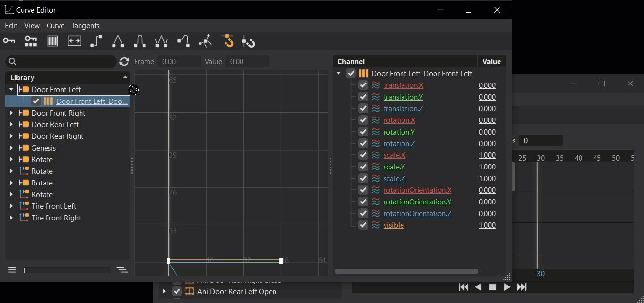The height and width of the screenshot is (303, 644).
Task: Click inside the Frame value field
Action: tap(178, 61)
